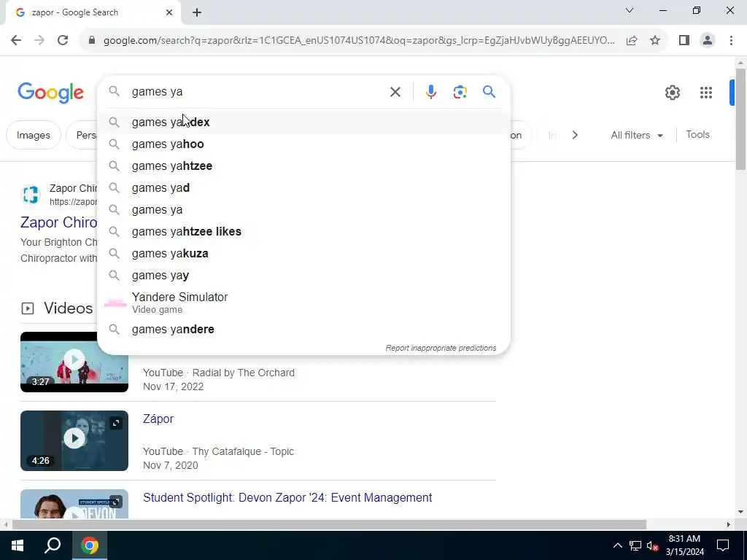Viewport: 747px width, 560px height.
Task: Open Google Settings gear icon
Action: (672, 93)
